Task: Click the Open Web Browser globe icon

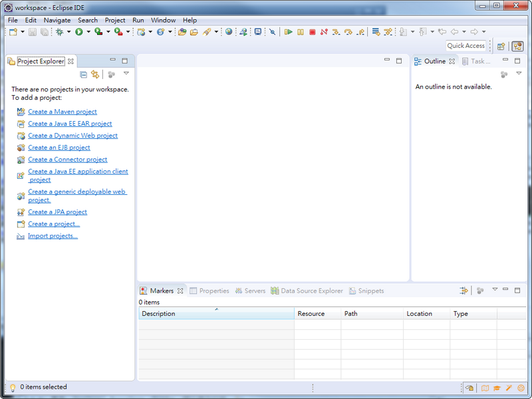Action: 229,32
